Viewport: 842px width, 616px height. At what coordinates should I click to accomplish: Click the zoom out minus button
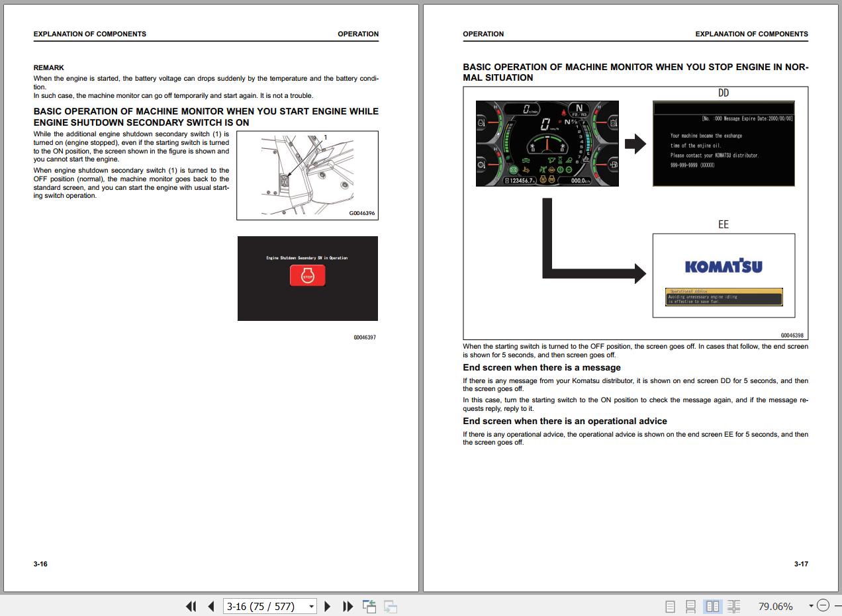pyautogui.click(x=823, y=605)
